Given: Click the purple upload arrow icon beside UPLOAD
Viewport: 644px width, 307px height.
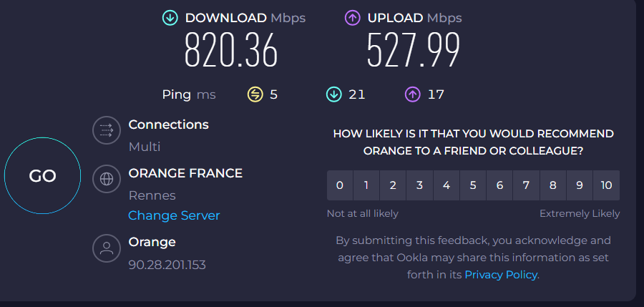Looking at the screenshot, I should tap(352, 18).
